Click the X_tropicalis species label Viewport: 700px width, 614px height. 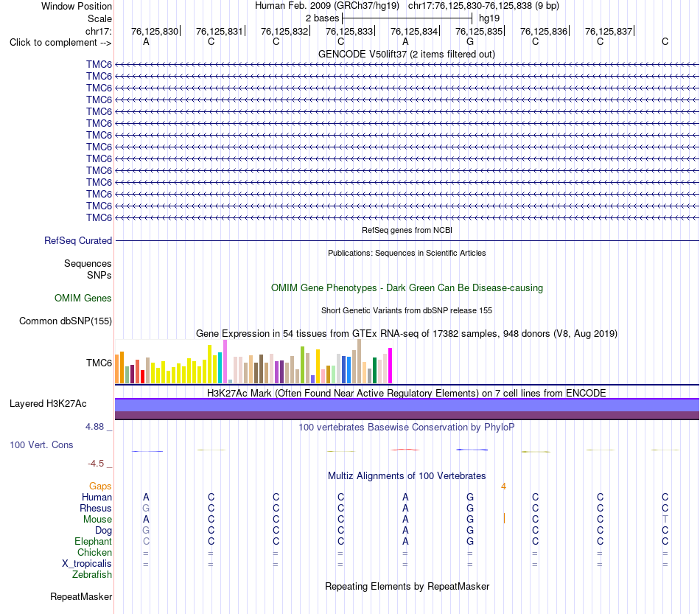(x=87, y=564)
